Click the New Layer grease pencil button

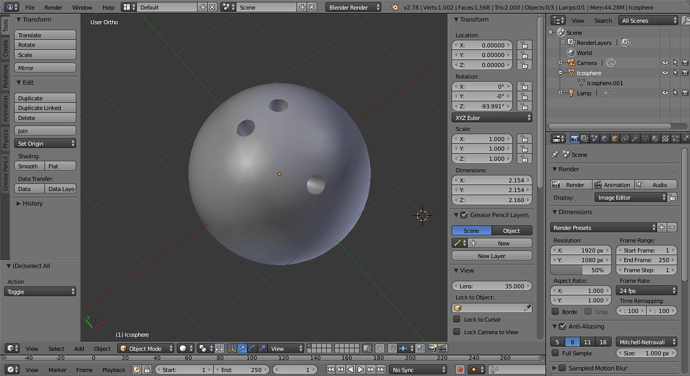(492, 255)
